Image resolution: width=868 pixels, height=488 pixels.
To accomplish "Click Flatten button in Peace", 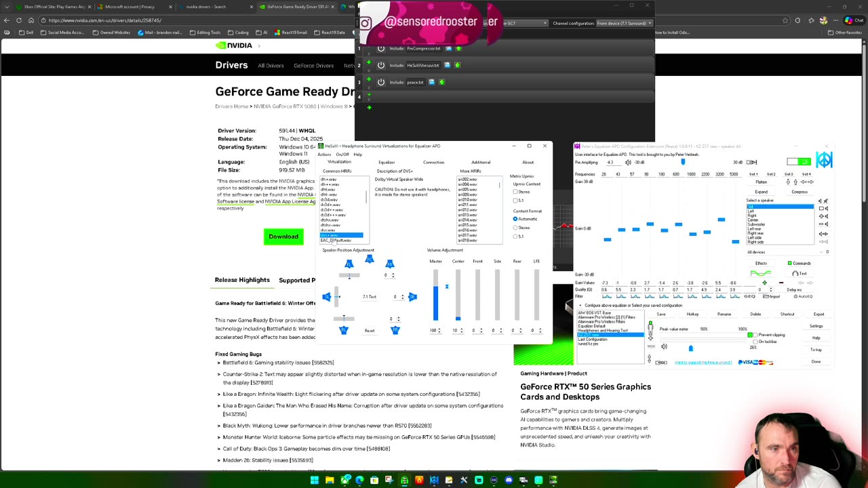I will (762, 182).
